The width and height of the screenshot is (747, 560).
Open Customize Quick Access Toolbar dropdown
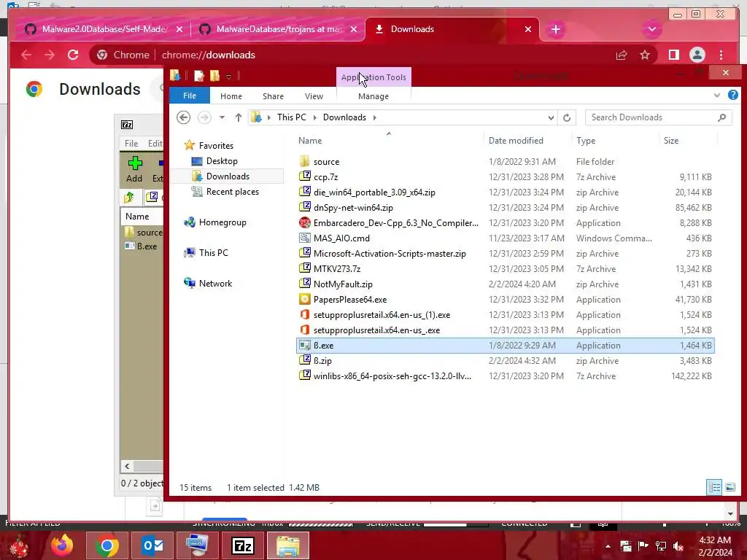228,77
